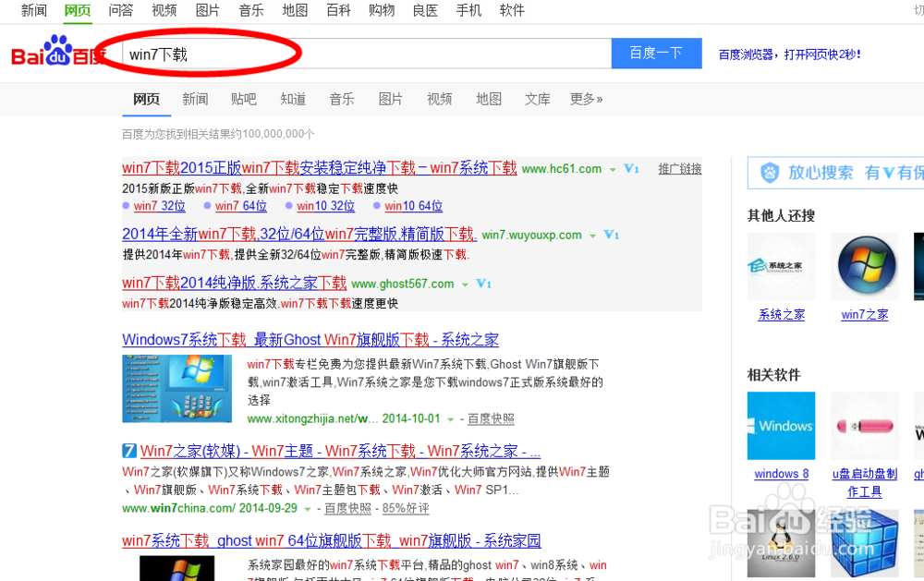Screen dimensions: 924x581
Task: Expand dropdown arrow beside www.hc61.com
Action: click(x=613, y=170)
